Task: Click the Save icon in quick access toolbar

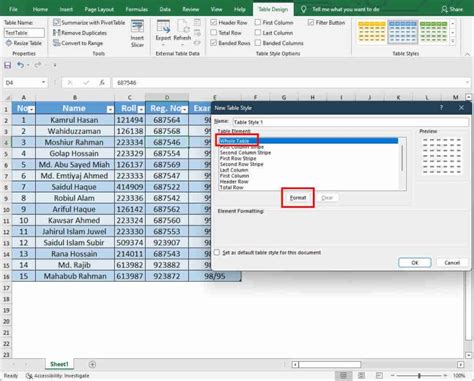Action: click(8, 65)
